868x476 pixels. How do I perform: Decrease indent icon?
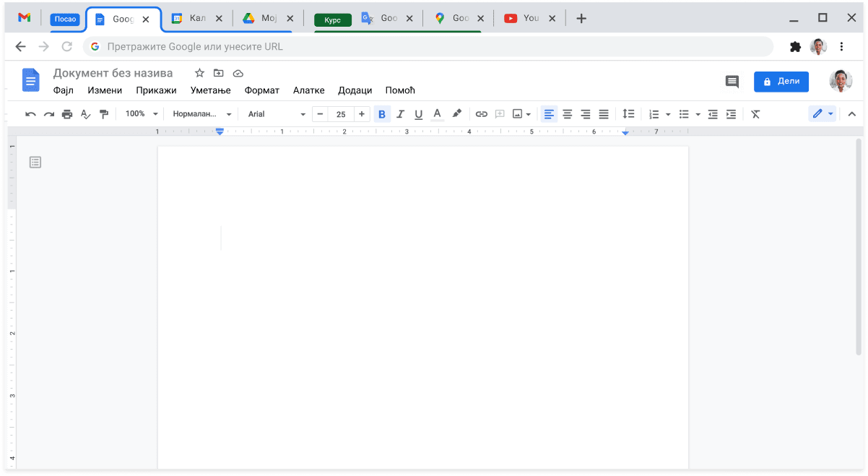713,114
